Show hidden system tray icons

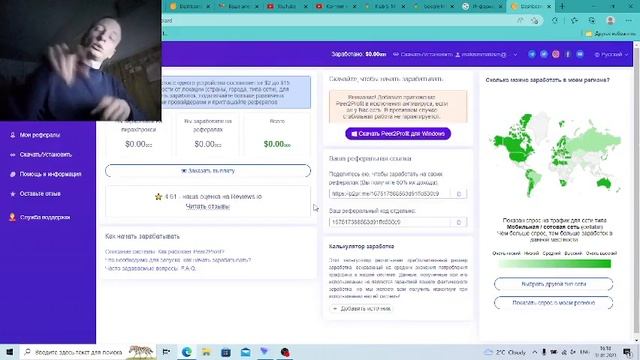535,352
